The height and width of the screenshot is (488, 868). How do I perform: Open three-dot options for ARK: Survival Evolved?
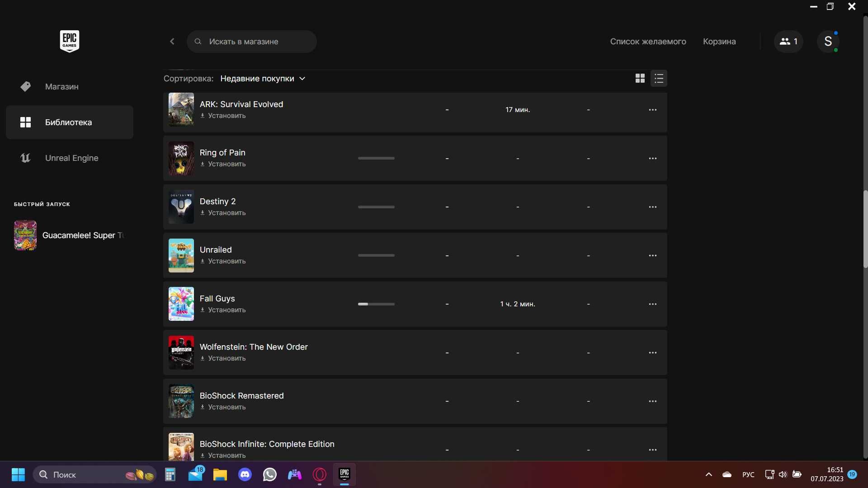pyautogui.click(x=653, y=110)
